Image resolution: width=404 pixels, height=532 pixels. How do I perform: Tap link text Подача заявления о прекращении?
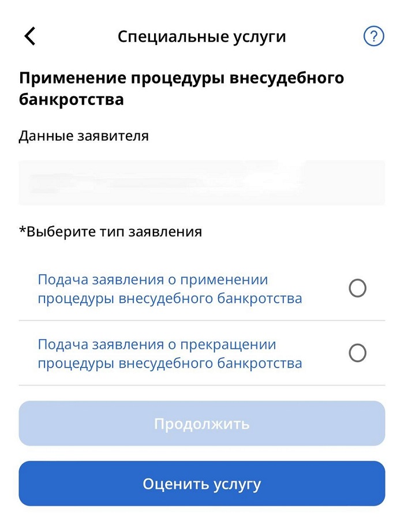pos(157,344)
